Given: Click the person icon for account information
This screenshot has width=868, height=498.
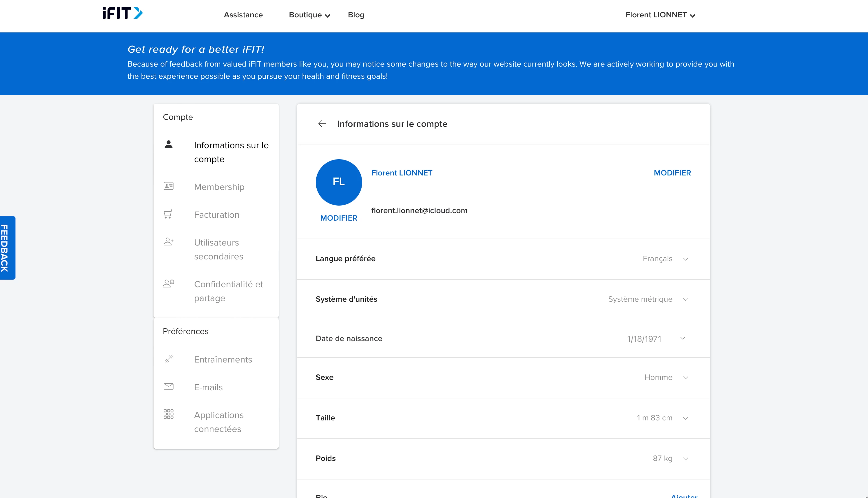Looking at the screenshot, I should click(x=169, y=144).
